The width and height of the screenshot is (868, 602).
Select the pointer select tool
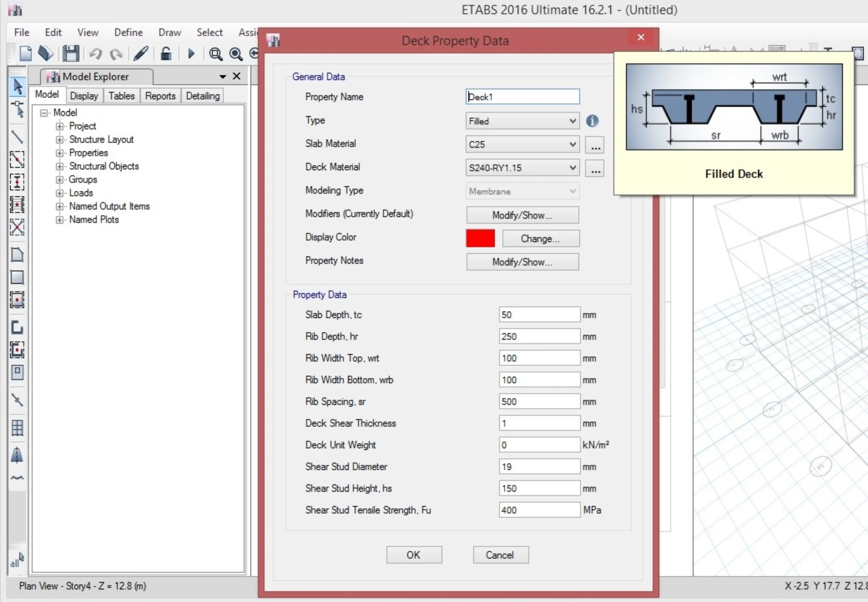(17, 86)
